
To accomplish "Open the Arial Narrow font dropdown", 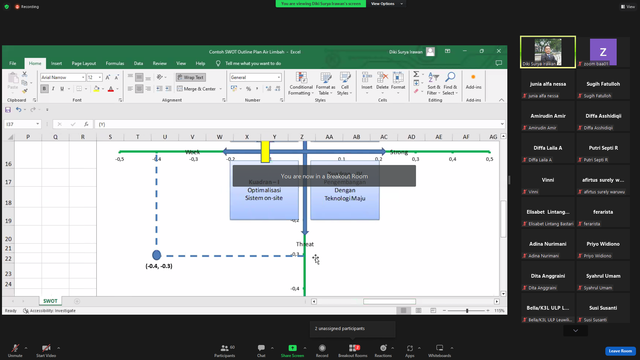I will (x=83, y=77).
